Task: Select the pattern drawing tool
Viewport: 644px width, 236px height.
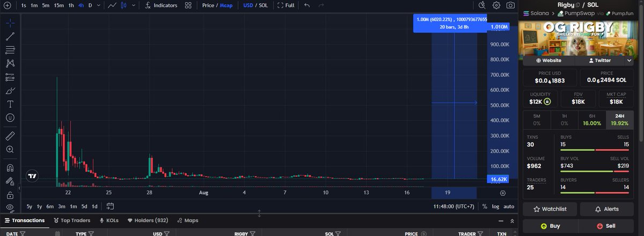Action: 10,64
